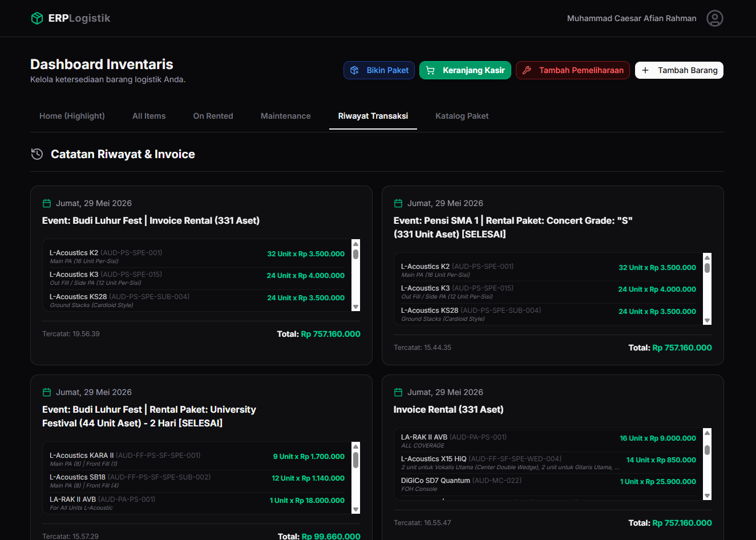The height and width of the screenshot is (540, 756).
Task: Click L-Acoustics K2 row in Pensi SMA 1 card
Action: pos(548,271)
